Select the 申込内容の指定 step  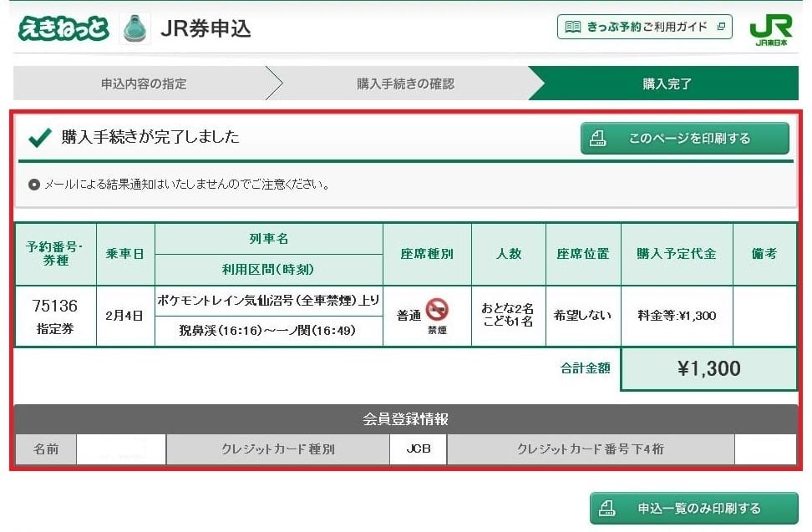point(143,84)
